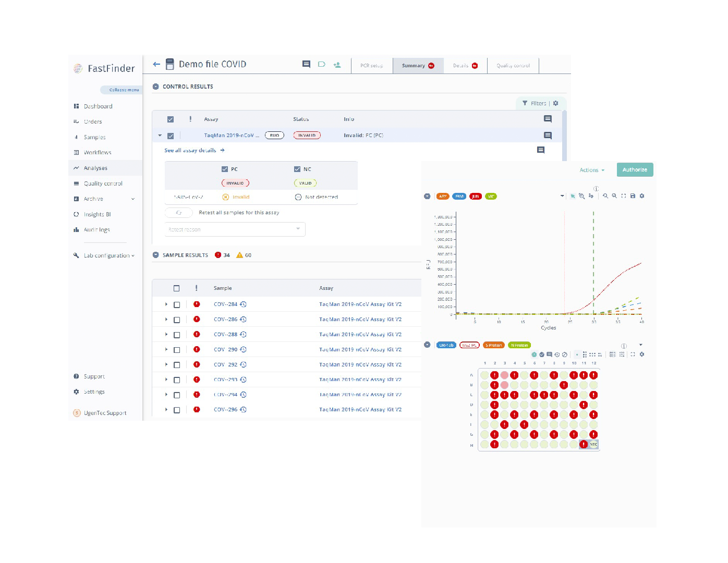
Task: Toggle the green N Protein target chip
Action: tap(519, 345)
